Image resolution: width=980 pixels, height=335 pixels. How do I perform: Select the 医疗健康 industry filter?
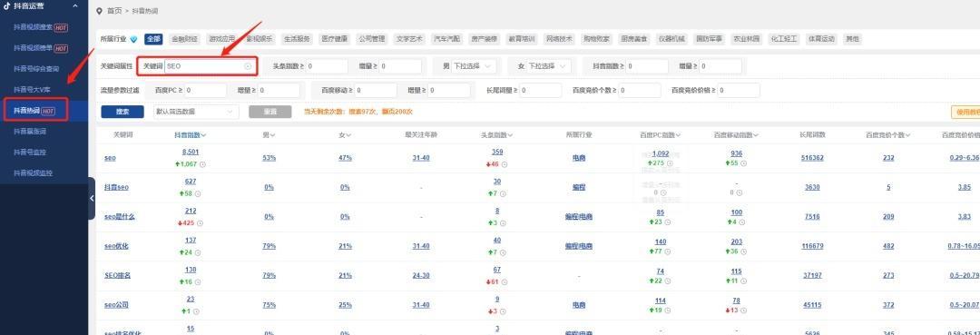click(x=334, y=39)
